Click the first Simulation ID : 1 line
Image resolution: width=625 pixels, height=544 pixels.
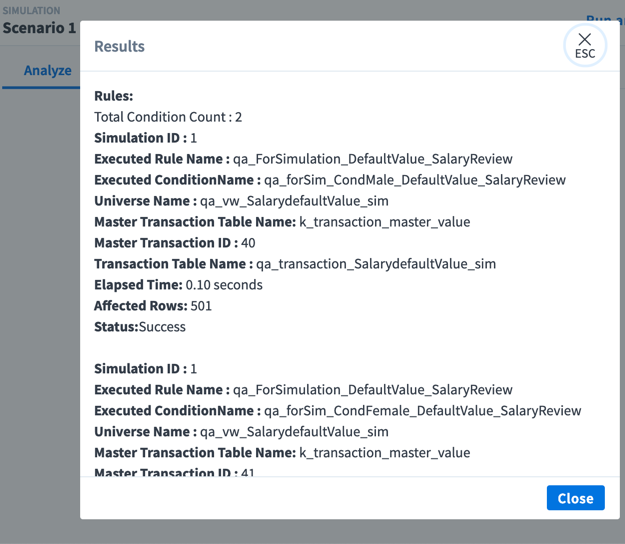coord(145,138)
